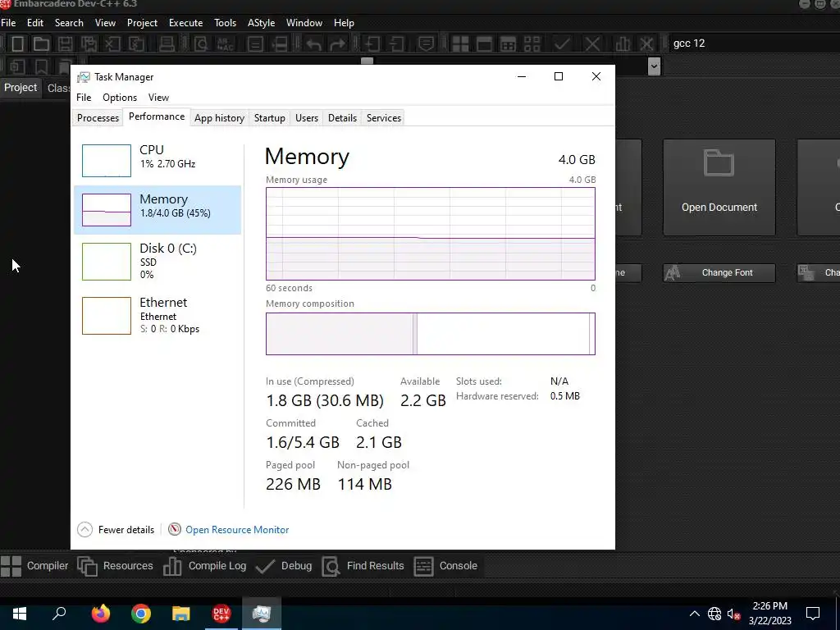The image size is (840, 630).
Task: Click the Print icon in Dev-C++ toolbar
Action: 167,43
